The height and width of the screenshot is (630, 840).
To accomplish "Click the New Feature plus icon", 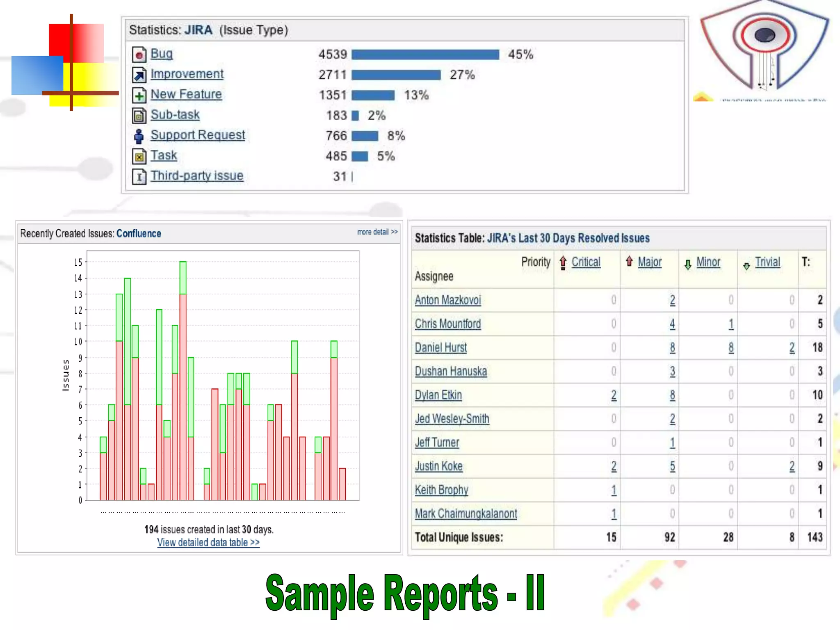I will [139, 96].
